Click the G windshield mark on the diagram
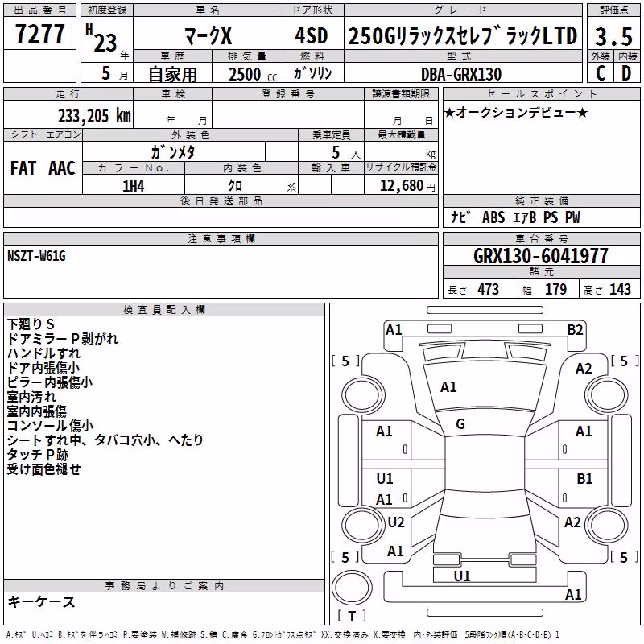This screenshot has width=644, height=644. tap(460, 424)
